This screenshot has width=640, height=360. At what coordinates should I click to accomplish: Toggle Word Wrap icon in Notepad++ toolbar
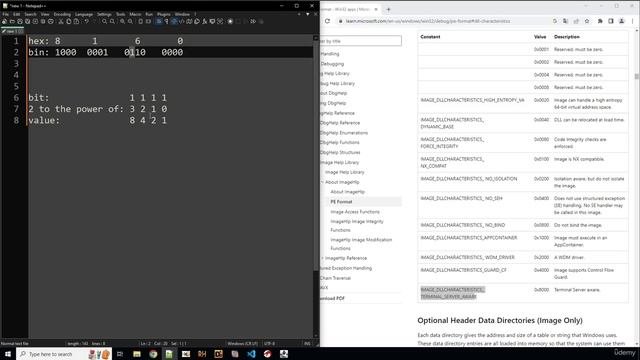[159, 22]
